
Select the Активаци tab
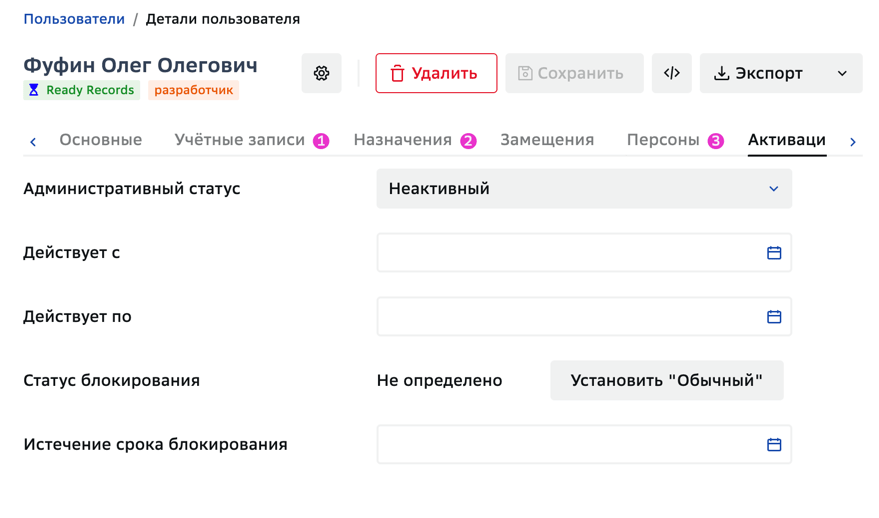pos(787,140)
